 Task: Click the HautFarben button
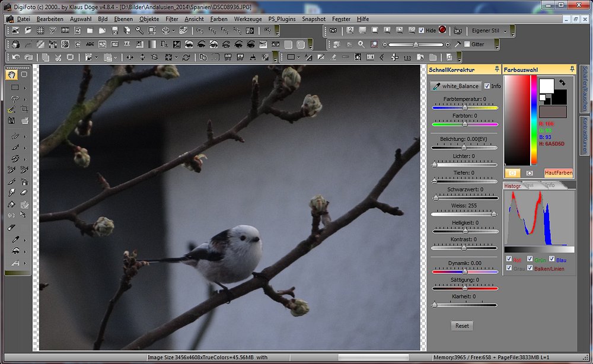coord(558,173)
